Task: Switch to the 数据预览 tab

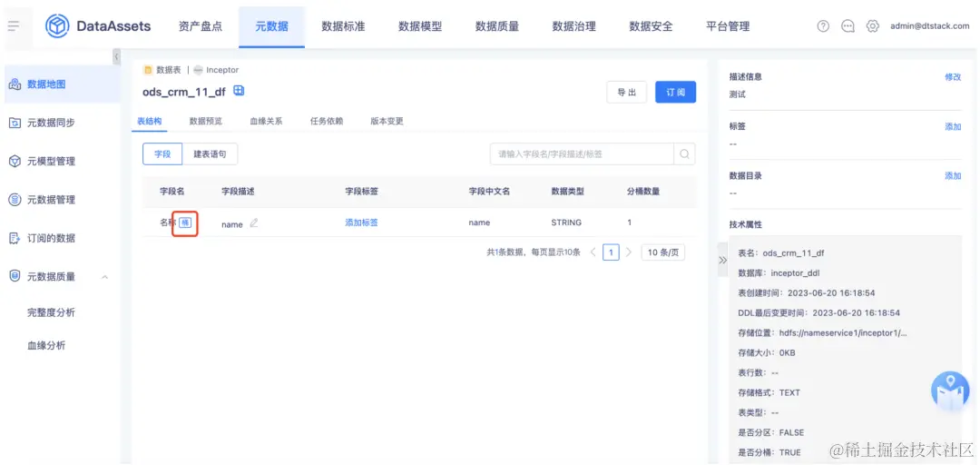Action: click(x=206, y=122)
